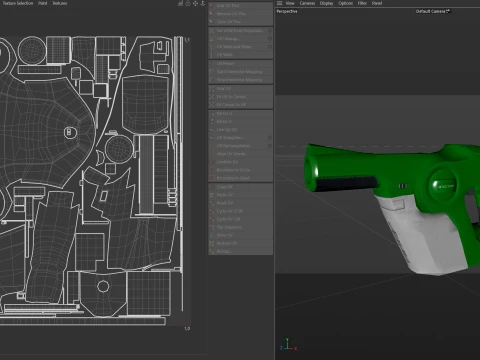Open the viewport Panel menu
This screenshot has width=480, height=360.
[377, 3]
